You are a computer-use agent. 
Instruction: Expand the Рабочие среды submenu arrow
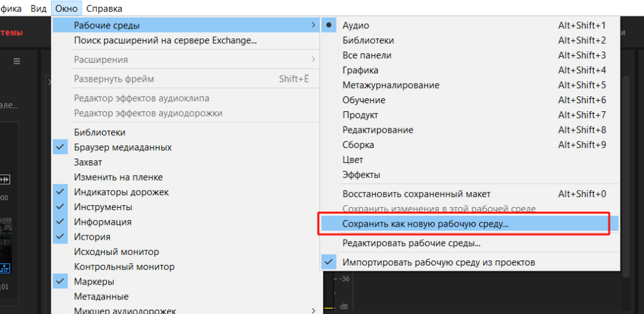[x=313, y=25]
